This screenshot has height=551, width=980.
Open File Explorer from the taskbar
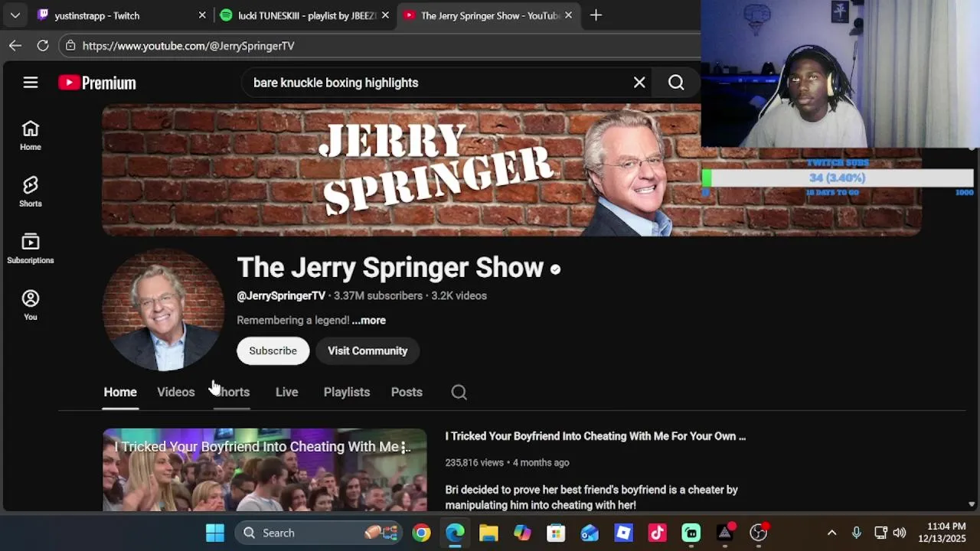488,533
